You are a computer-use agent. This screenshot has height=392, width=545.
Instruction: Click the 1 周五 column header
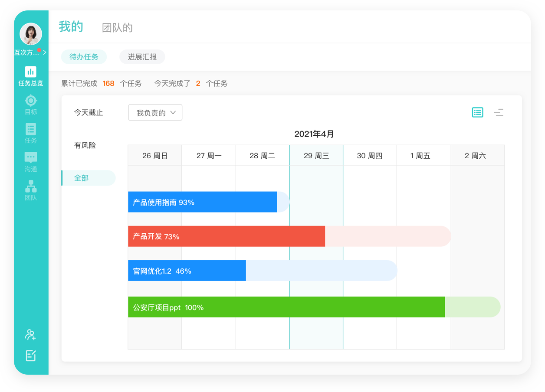point(424,155)
